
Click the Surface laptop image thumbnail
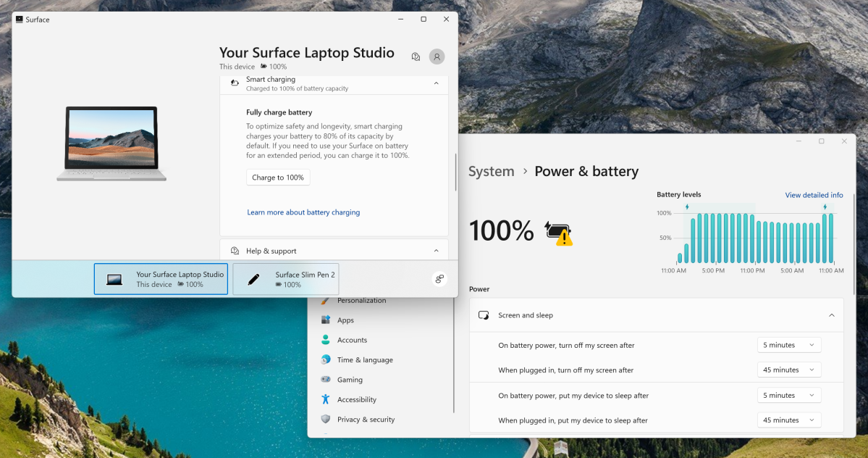111,143
